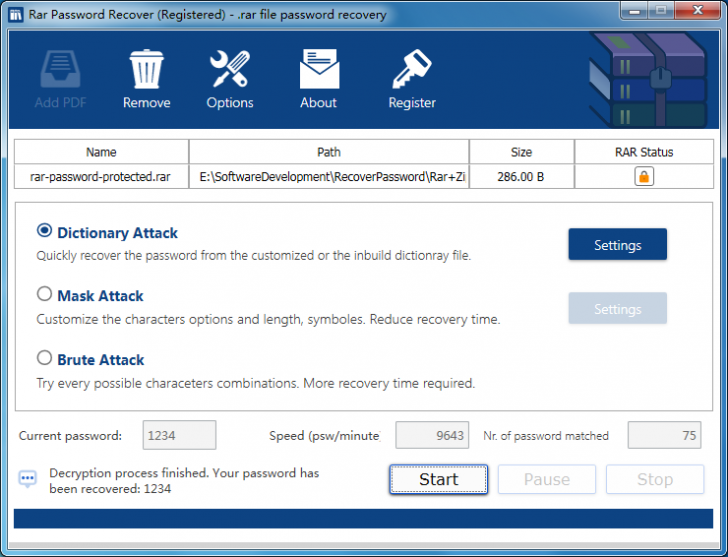Click the RAR Status column header
This screenshot has width=728, height=557.
point(644,152)
